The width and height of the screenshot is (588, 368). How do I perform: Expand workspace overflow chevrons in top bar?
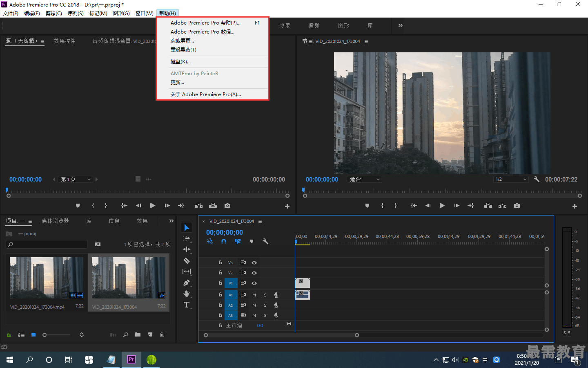click(x=401, y=25)
